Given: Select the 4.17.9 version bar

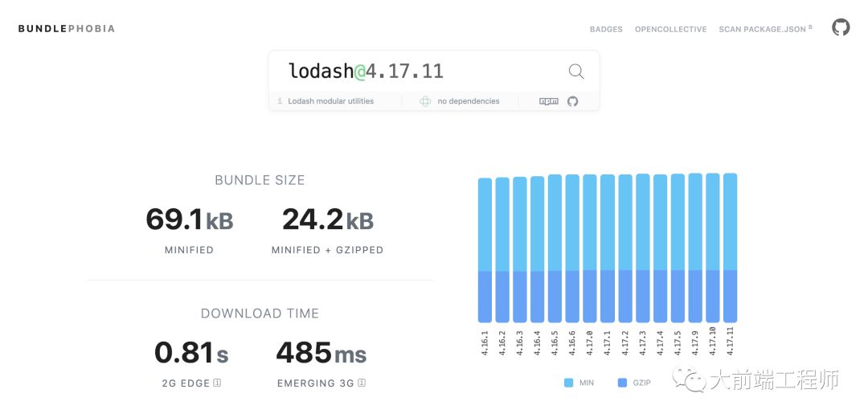Looking at the screenshot, I should click(x=695, y=248).
